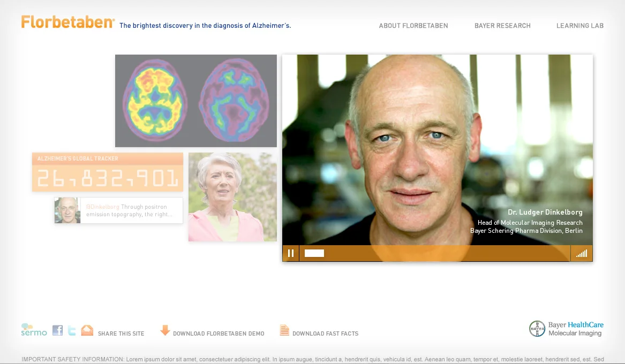
Task: Click the white video progress indicator
Action: click(x=314, y=253)
